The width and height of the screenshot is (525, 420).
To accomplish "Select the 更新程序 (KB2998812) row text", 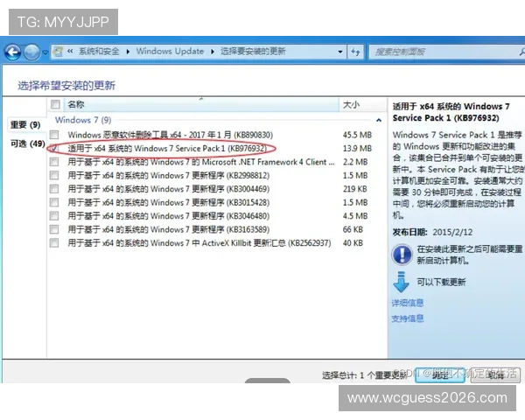I will coord(168,176).
